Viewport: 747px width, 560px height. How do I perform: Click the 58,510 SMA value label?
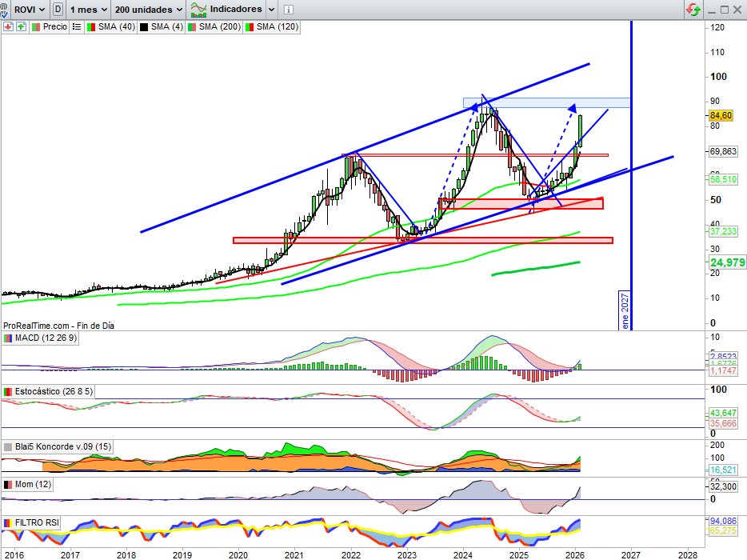coord(723,179)
